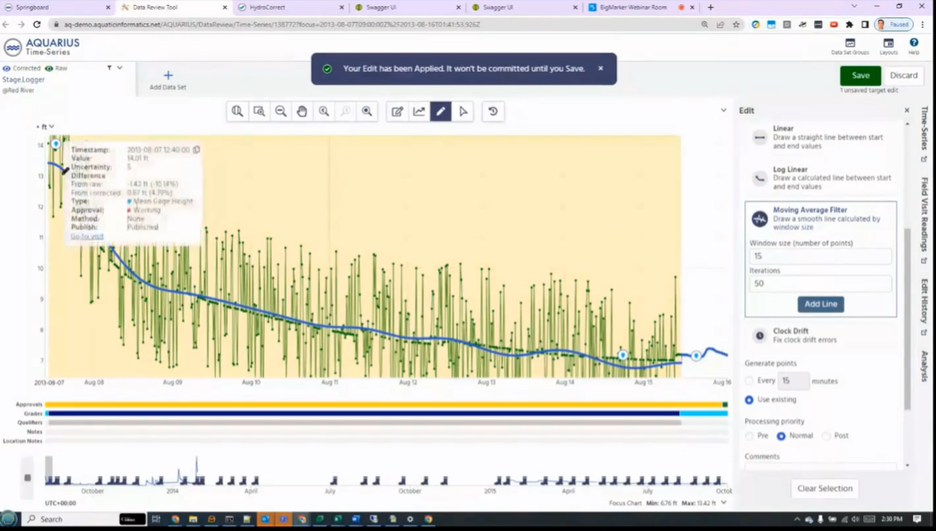Viewport: 936px width, 531px height.
Task: Click the Window size input field
Action: (x=820, y=256)
